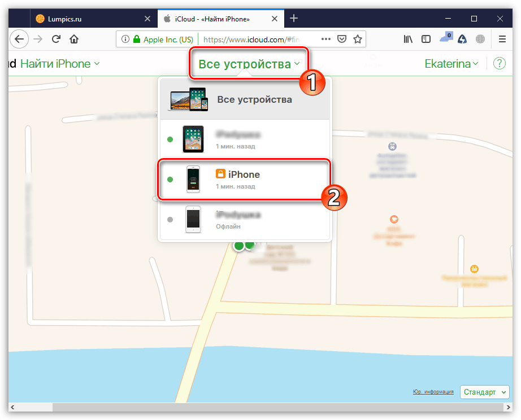Image resolution: width=521 pixels, height=420 pixels.
Task: Close the iCloud Найти iPhone tab
Action: coord(275,19)
